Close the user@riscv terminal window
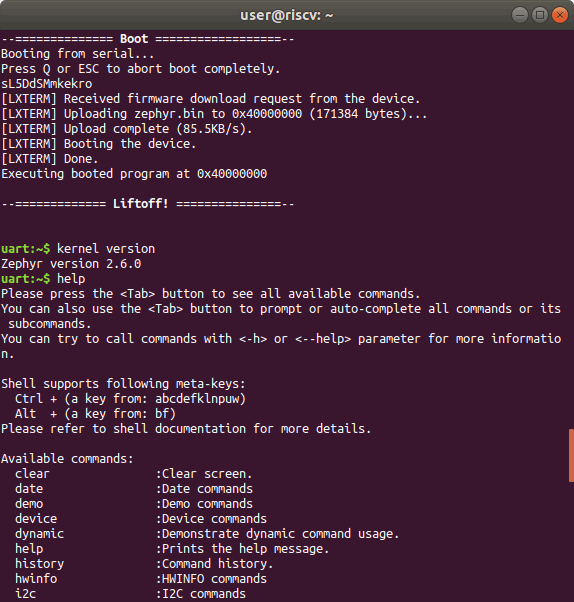This screenshot has height=602, width=574. (x=560, y=15)
